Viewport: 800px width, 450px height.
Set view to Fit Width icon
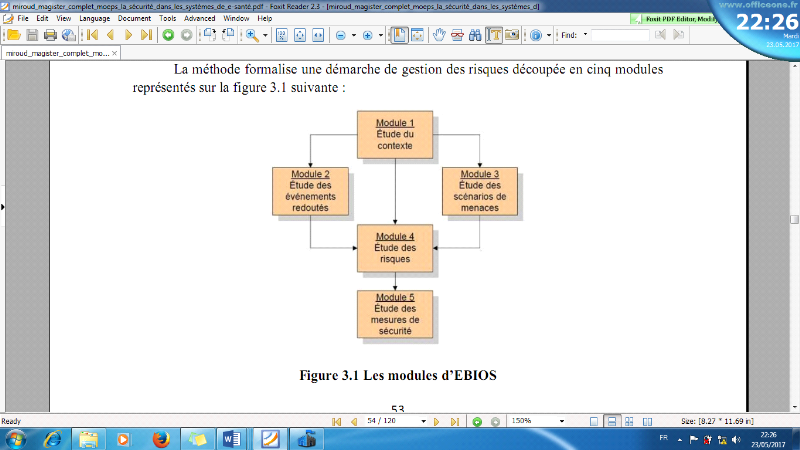(x=318, y=35)
